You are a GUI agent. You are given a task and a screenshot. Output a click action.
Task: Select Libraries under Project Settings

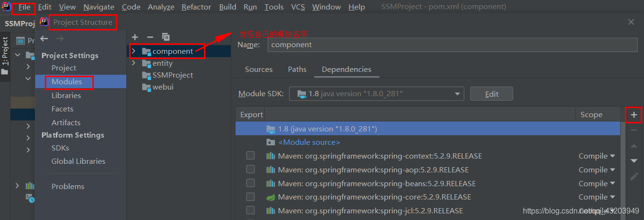(66, 96)
